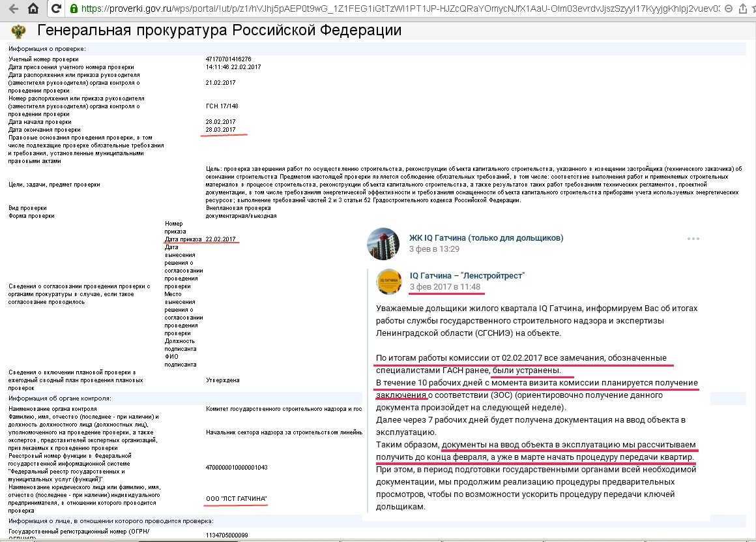Viewport: 756px width, 542px height.
Task: Go back with the browser back arrow
Action: click(14, 8)
